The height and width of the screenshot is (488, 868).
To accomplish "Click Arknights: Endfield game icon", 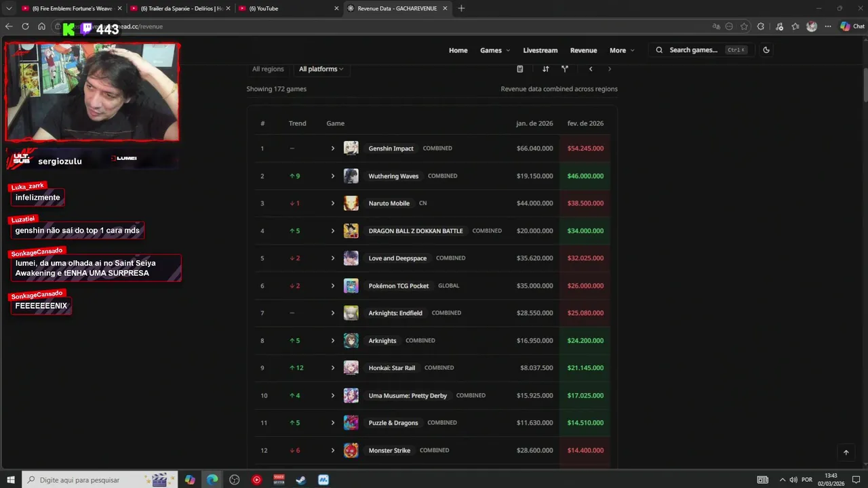I will tap(351, 313).
